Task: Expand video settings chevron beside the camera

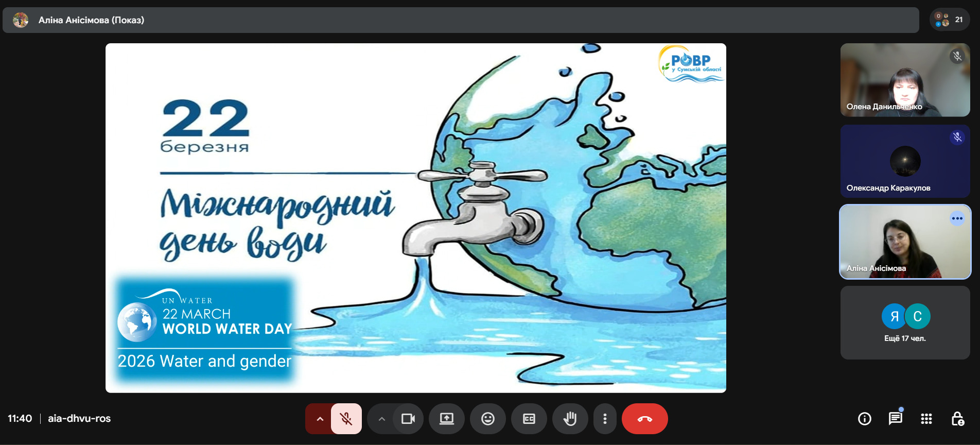Action: (x=381, y=419)
